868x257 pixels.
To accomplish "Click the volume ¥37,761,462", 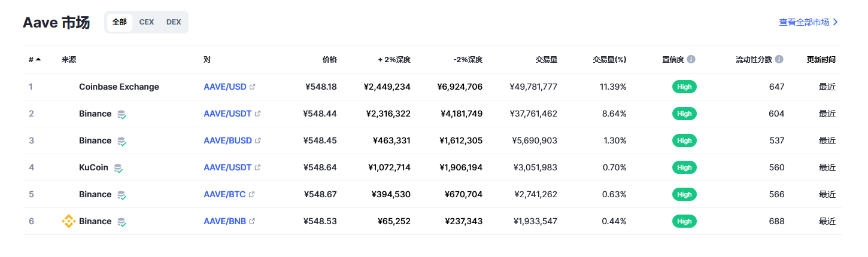I will tap(533, 114).
